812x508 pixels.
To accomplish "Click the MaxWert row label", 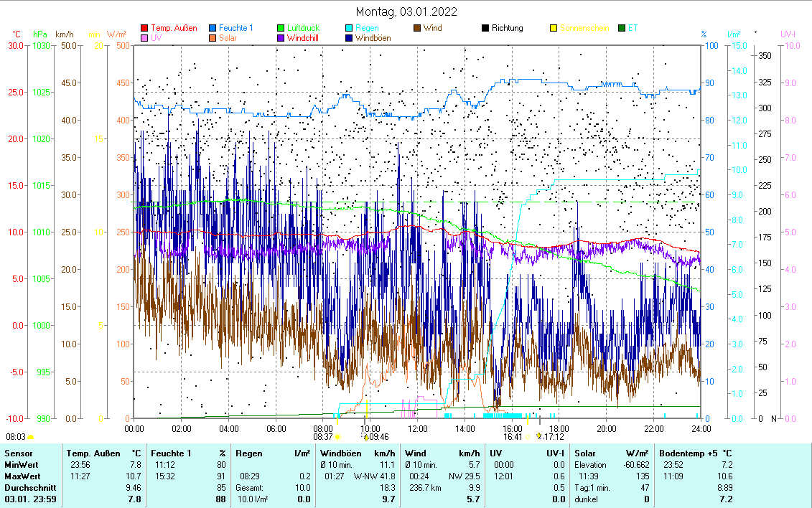I will coord(22,476).
